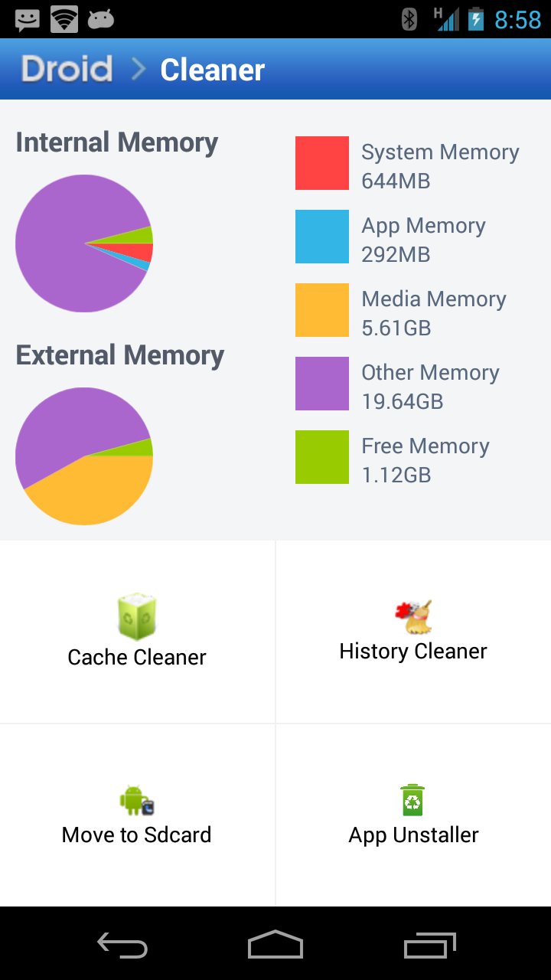Tap the Internal Memory pie chart
This screenshot has height=980, width=551.
84,243
